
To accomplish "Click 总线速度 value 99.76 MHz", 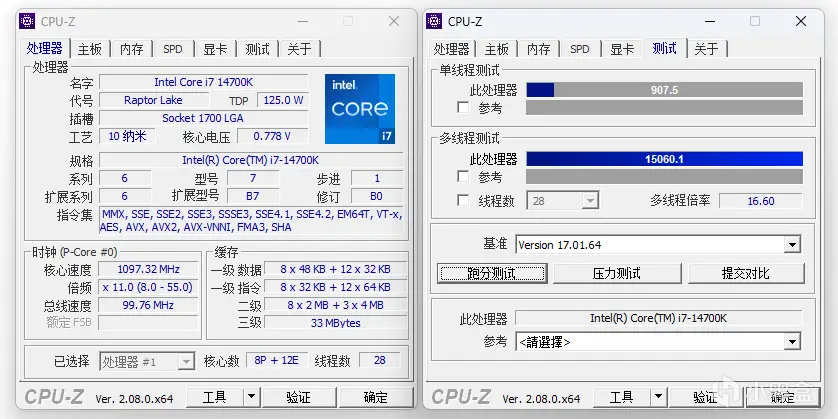I will 149,305.
